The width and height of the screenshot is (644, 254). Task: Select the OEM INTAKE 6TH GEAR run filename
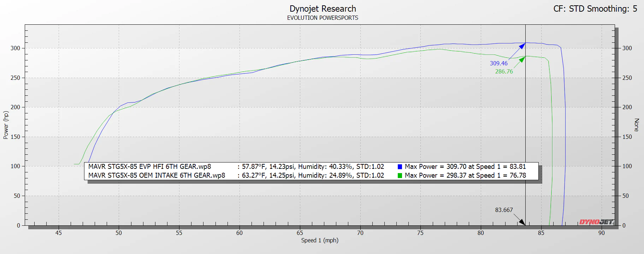click(x=156, y=176)
